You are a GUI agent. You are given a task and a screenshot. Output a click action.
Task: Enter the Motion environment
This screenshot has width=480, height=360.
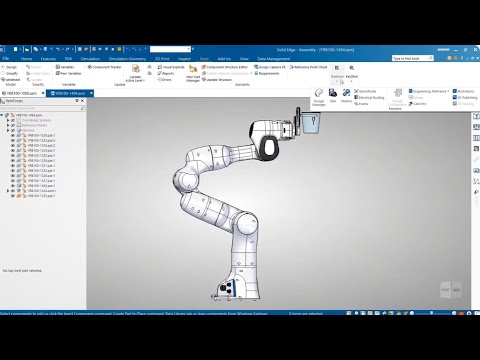click(346, 95)
